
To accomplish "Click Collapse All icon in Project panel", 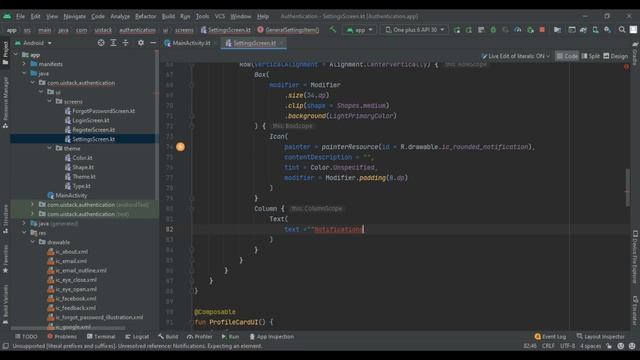I will [x=125, y=43].
